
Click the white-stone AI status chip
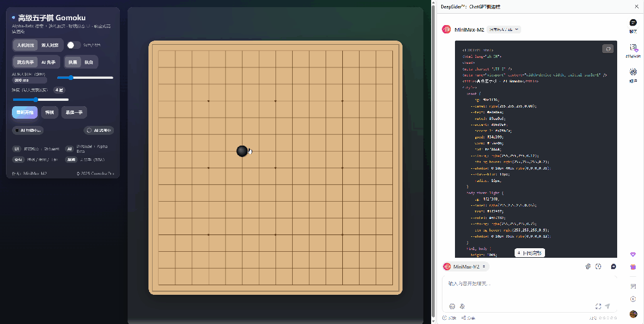98,130
